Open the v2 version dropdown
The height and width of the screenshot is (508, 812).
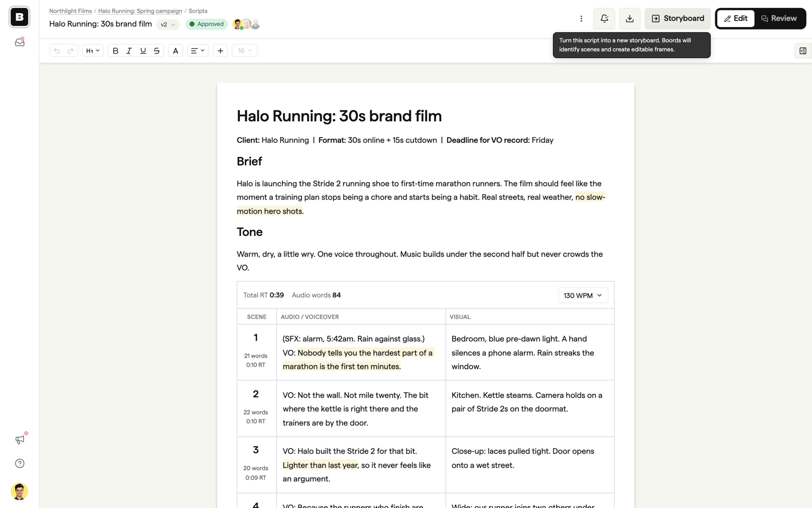tap(168, 24)
